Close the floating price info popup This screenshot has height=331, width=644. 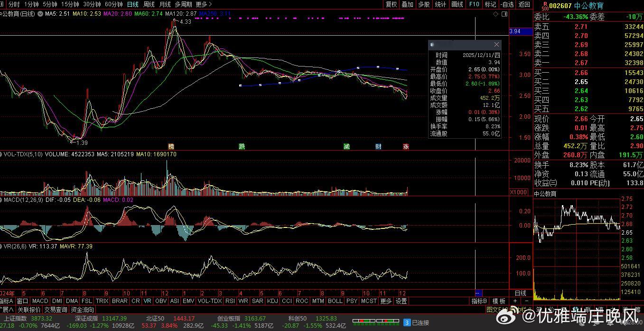496,45
